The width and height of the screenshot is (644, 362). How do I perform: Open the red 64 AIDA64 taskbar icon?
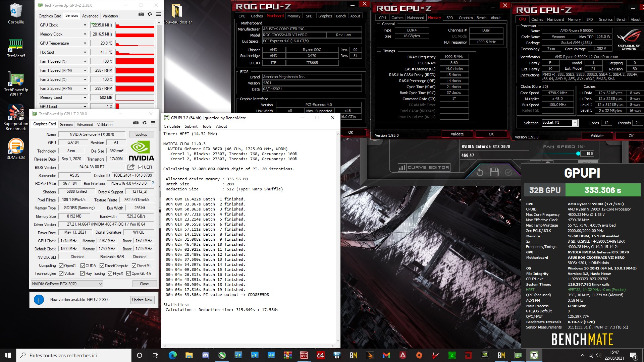[x=320, y=355]
